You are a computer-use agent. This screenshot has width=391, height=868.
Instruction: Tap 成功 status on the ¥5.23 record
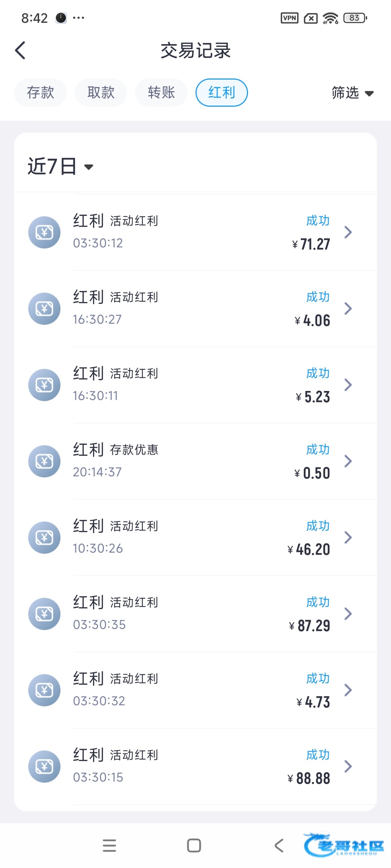point(318,373)
